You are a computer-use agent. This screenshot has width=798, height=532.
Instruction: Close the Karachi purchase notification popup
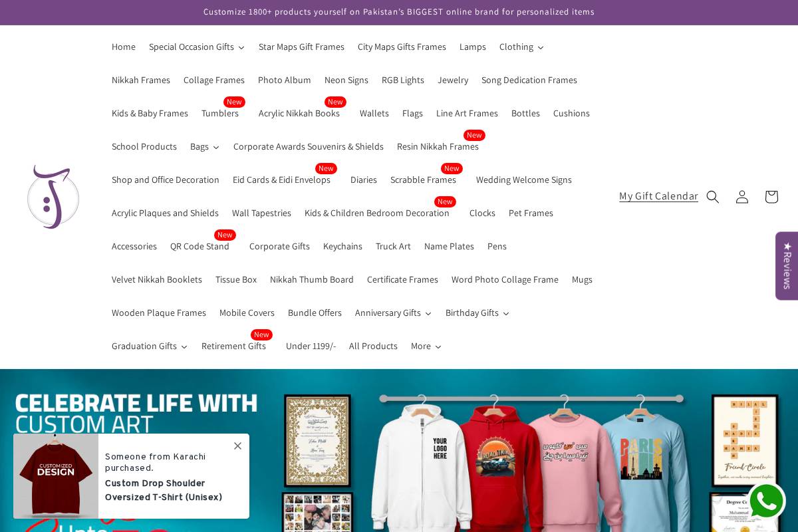pos(237,446)
